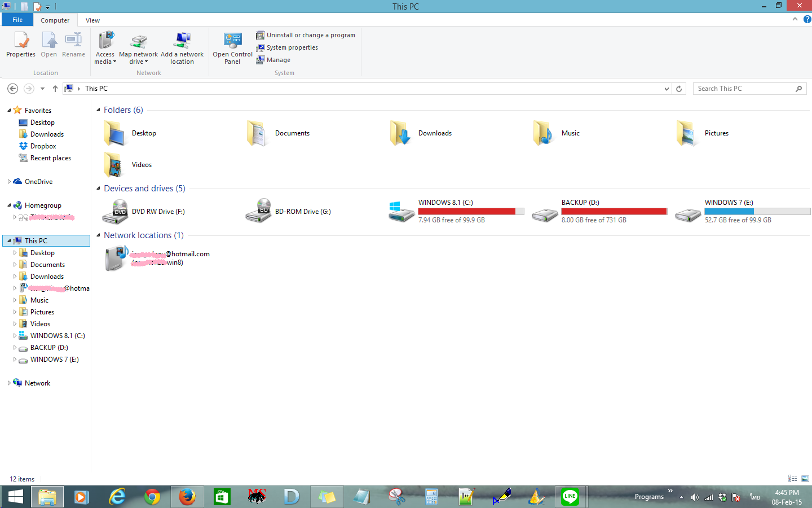Image resolution: width=812 pixels, height=508 pixels.
Task: Open the Windows Store taskbar icon
Action: click(x=222, y=497)
